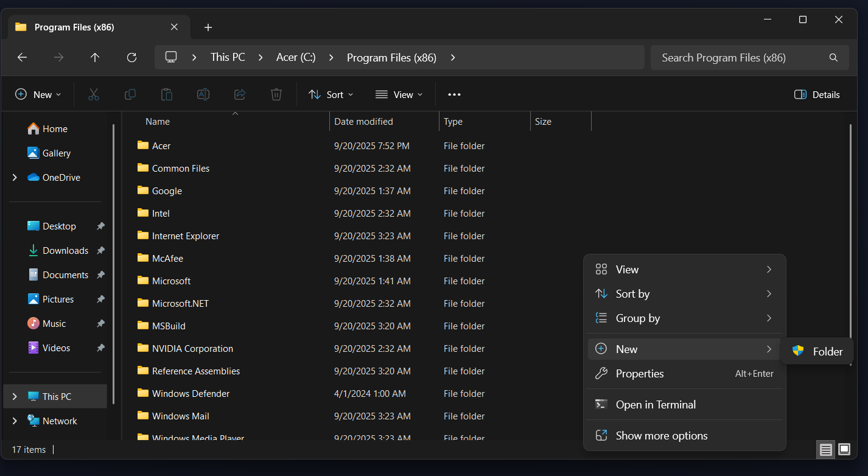Click the pin next to Videos
The image size is (868, 476).
click(100, 348)
